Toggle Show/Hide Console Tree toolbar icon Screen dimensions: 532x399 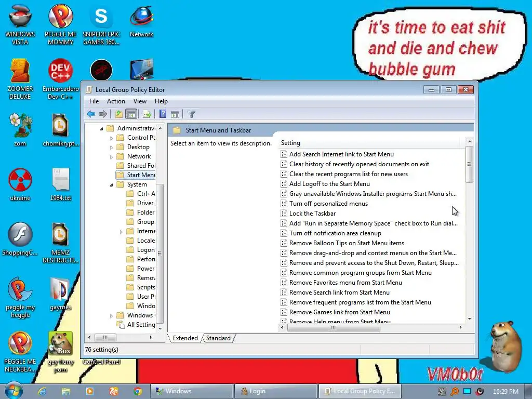coord(131,114)
